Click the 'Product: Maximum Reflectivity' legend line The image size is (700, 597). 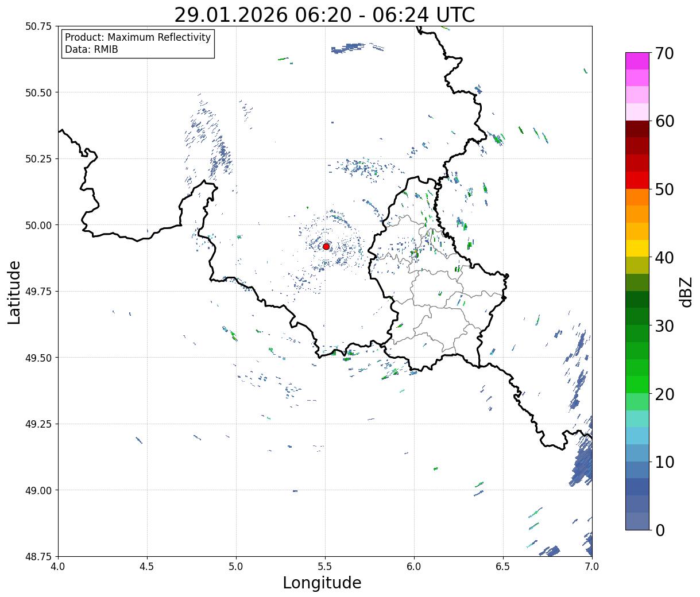click(138, 37)
